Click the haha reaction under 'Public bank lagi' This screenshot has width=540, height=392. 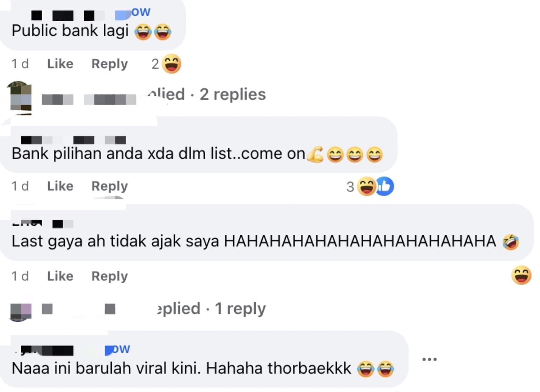pyautogui.click(x=172, y=64)
